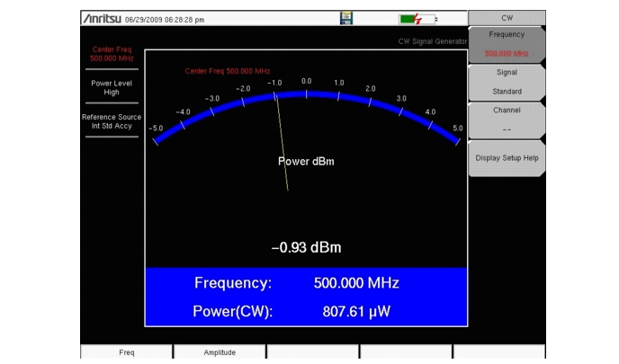Click the -3.0 scale label

click(x=212, y=99)
